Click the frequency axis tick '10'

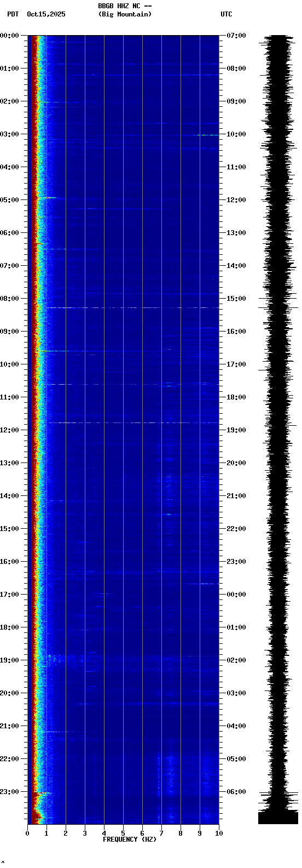219,833
